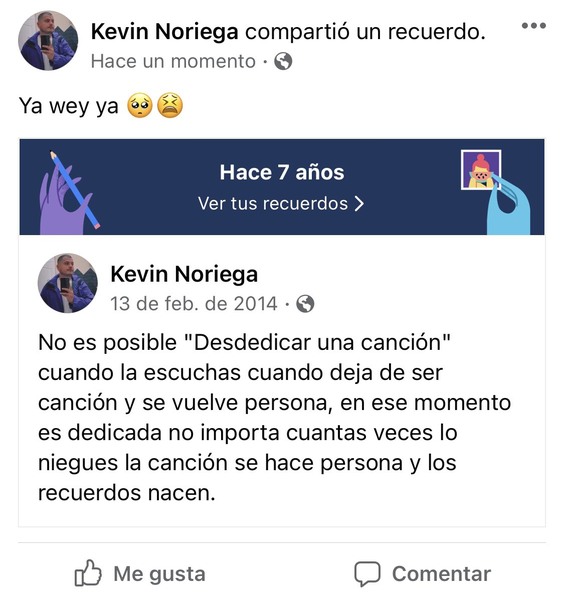Click the "Hace 7 años" banner heading
Viewport: 564px width, 600px height.
point(282,172)
